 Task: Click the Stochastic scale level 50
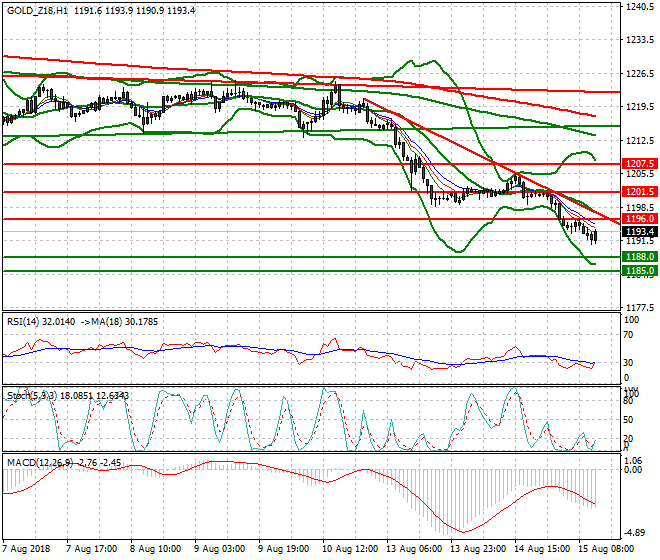(x=628, y=420)
